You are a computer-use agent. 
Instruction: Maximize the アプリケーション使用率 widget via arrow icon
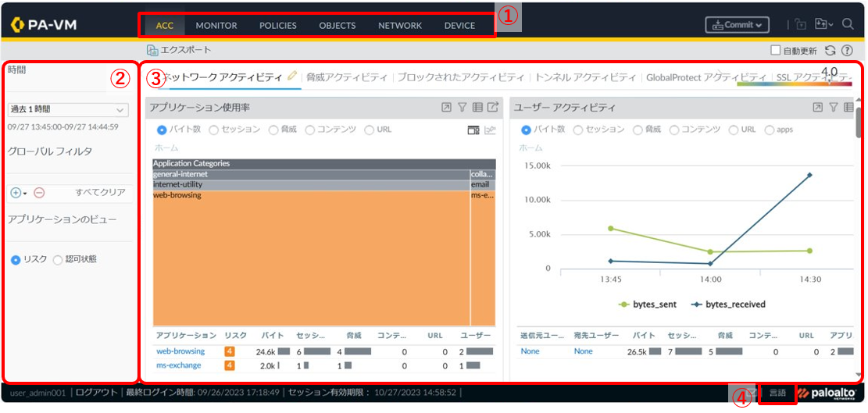click(x=445, y=108)
